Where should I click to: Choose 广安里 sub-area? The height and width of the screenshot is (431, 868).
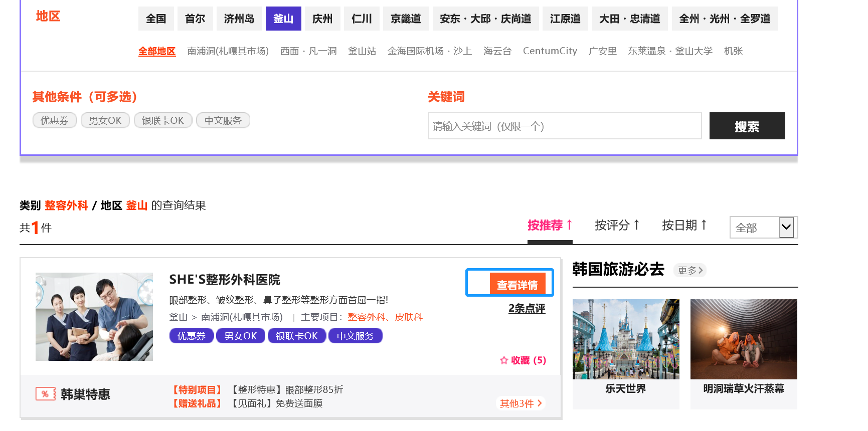[603, 51]
